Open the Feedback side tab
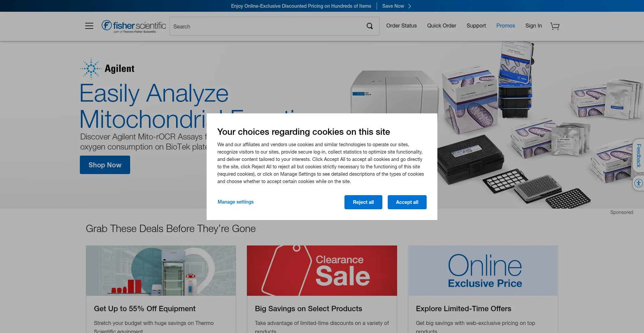 [639, 156]
